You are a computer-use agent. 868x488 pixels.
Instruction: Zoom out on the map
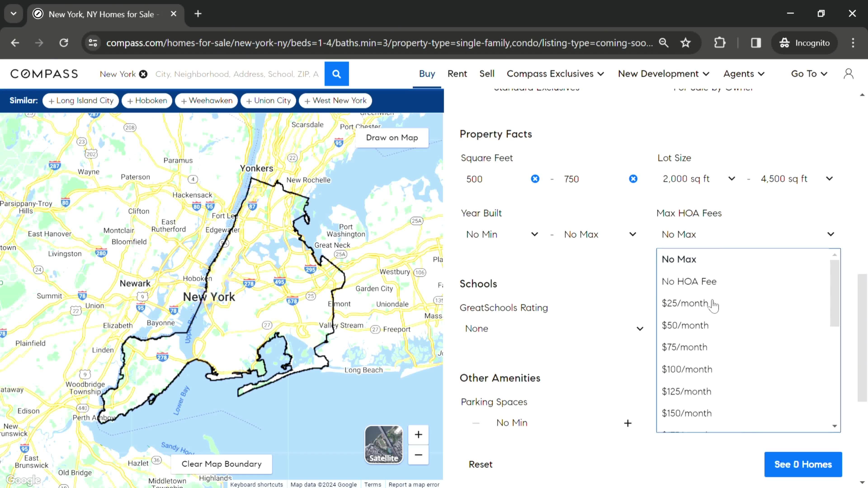(x=418, y=455)
